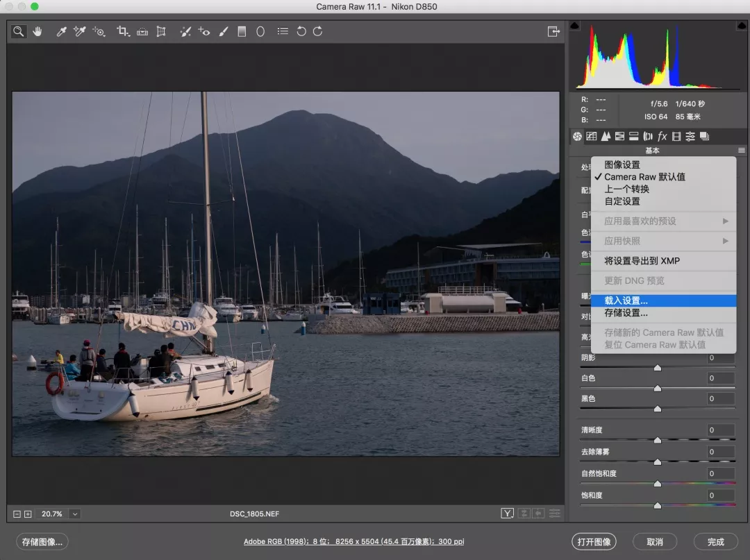The width and height of the screenshot is (750, 560).
Task: Toggle shadow clipping warning in histogram
Action: click(x=574, y=26)
